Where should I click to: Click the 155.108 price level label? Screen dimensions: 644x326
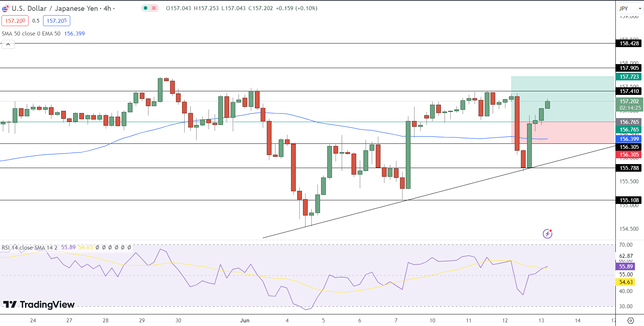(x=629, y=200)
